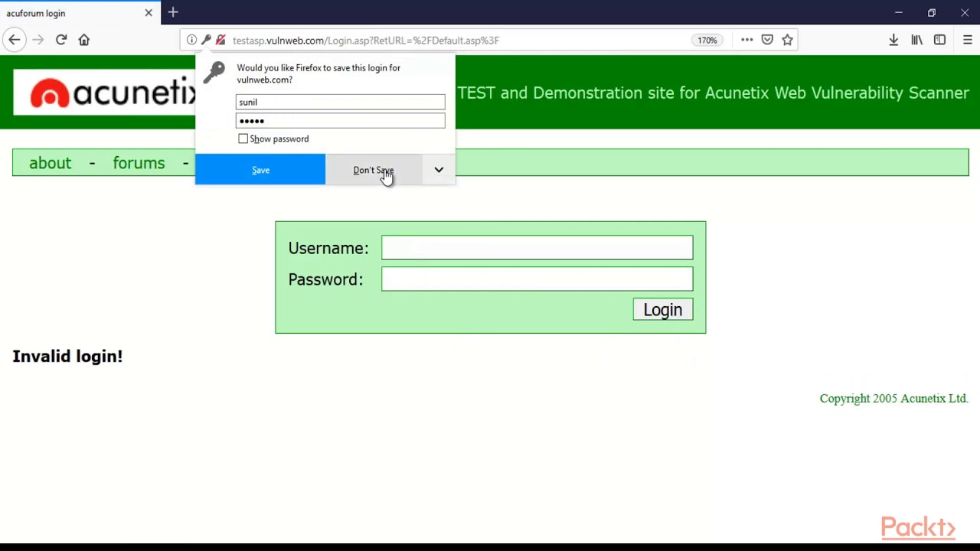The image size is (980, 551).
Task: Open a new tab with the plus icon
Action: [x=173, y=12]
